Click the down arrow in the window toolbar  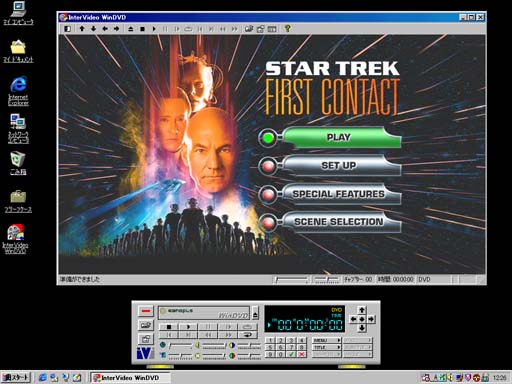click(x=93, y=29)
